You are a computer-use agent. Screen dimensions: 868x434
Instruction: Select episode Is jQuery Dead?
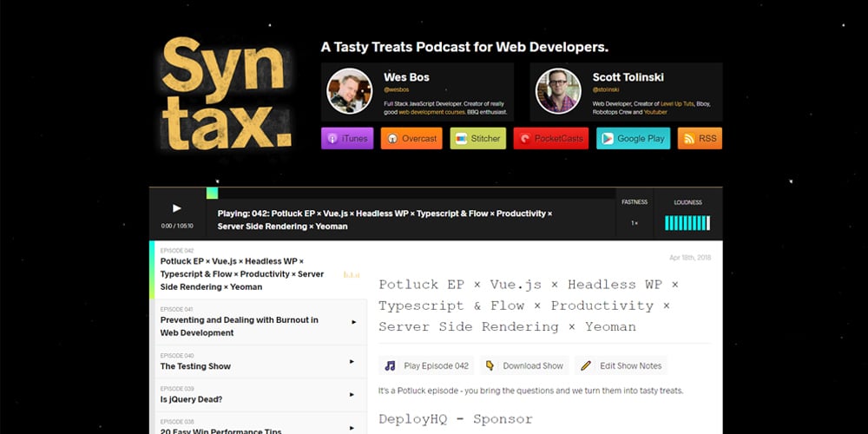(x=258, y=395)
